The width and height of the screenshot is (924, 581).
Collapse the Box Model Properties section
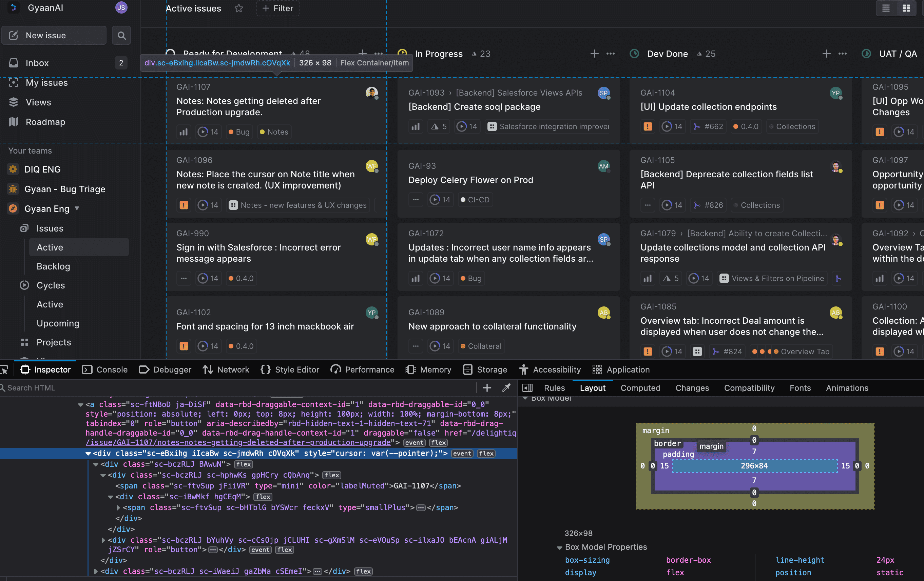(559, 547)
